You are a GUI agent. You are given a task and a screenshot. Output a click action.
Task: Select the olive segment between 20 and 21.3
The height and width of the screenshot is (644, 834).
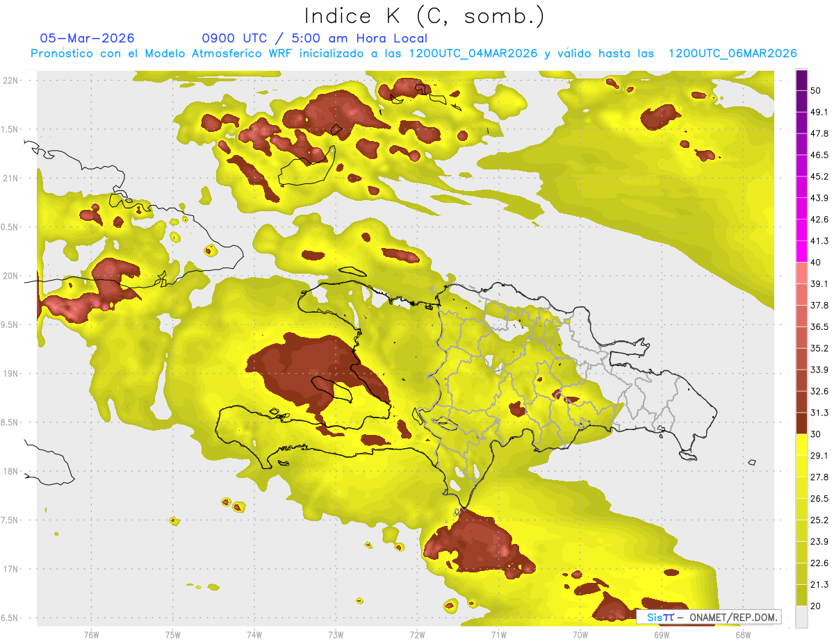coord(801,595)
